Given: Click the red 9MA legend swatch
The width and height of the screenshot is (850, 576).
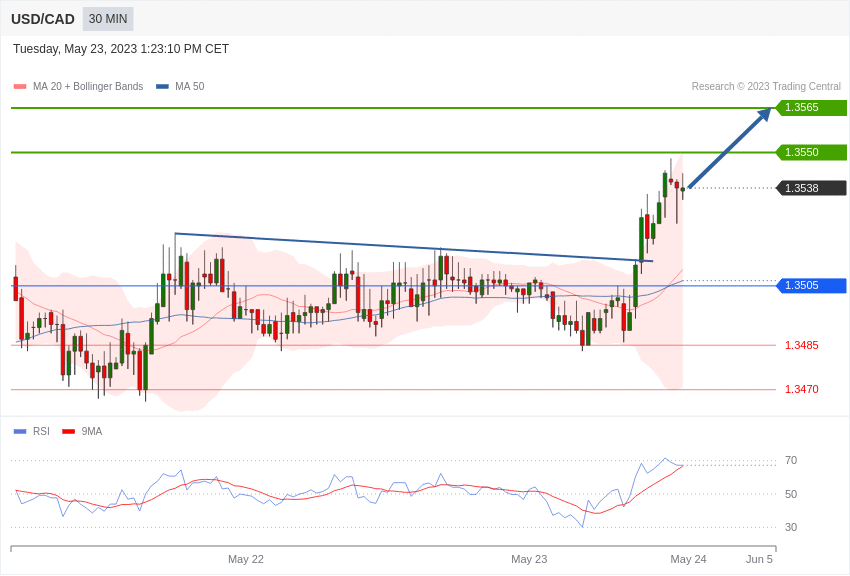Looking at the screenshot, I should pos(68,432).
